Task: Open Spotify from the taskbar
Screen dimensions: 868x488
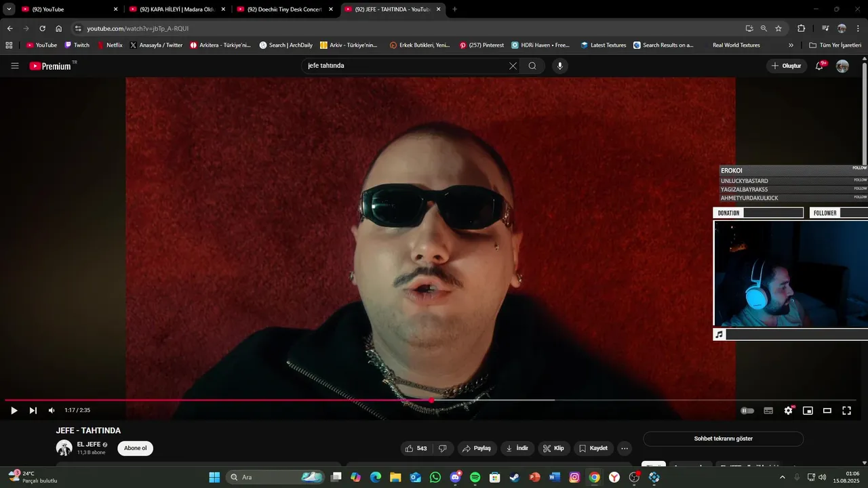Action: (475, 477)
